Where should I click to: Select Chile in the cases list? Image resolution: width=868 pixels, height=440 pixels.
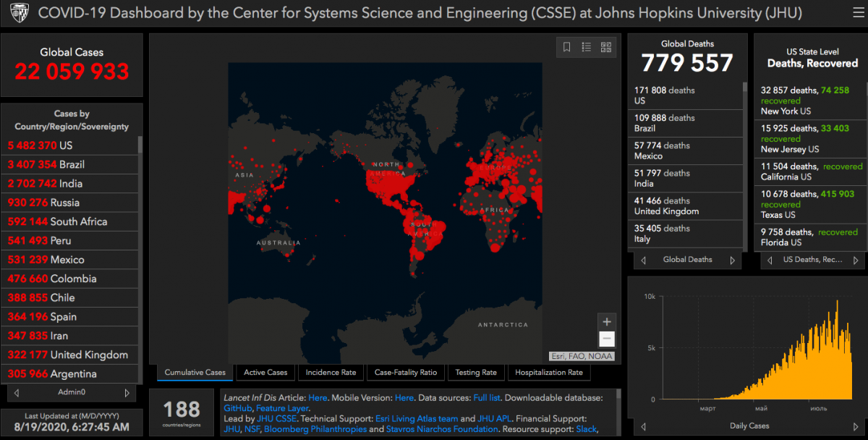[70, 297]
